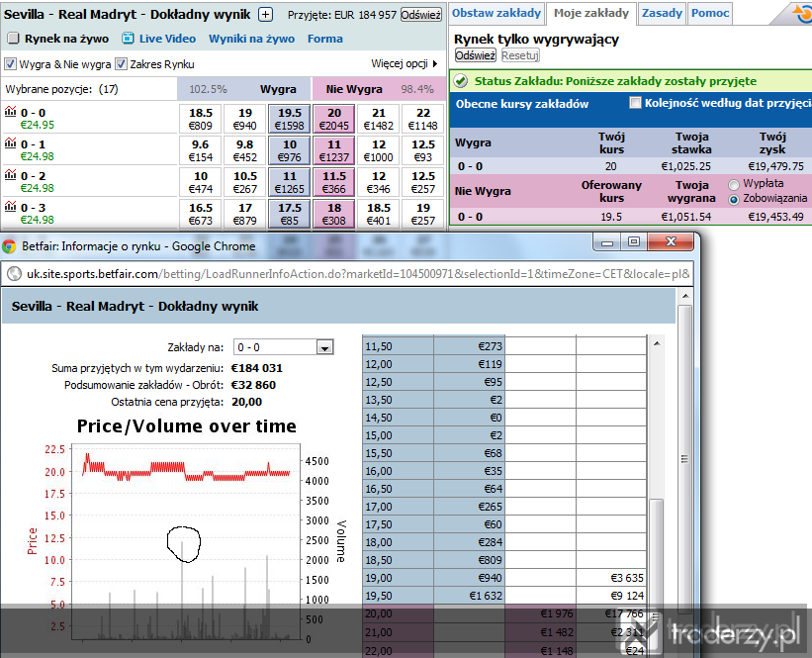Open the Wyniki na żywo link
This screenshot has height=658, width=812.
pos(251,39)
